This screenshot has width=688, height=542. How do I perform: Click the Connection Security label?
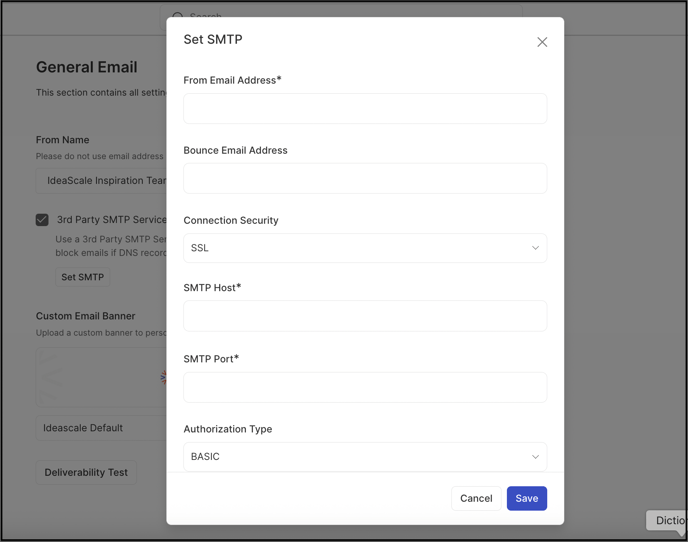pyautogui.click(x=231, y=220)
